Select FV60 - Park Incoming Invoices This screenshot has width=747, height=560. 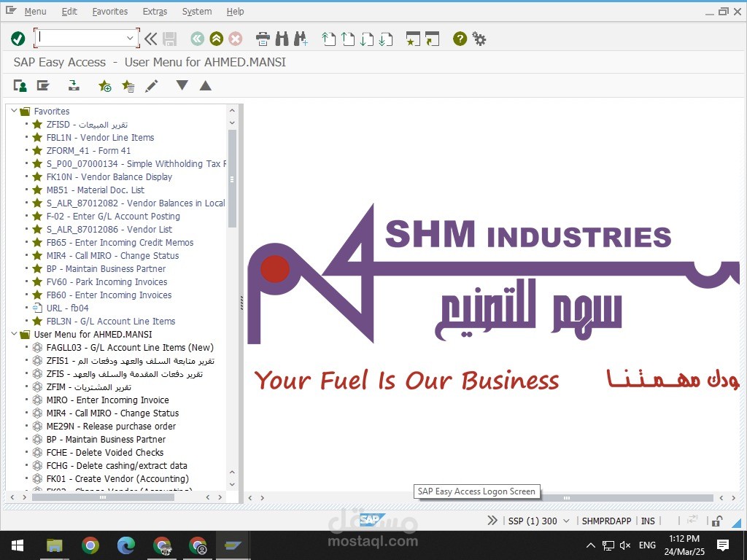point(107,282)
